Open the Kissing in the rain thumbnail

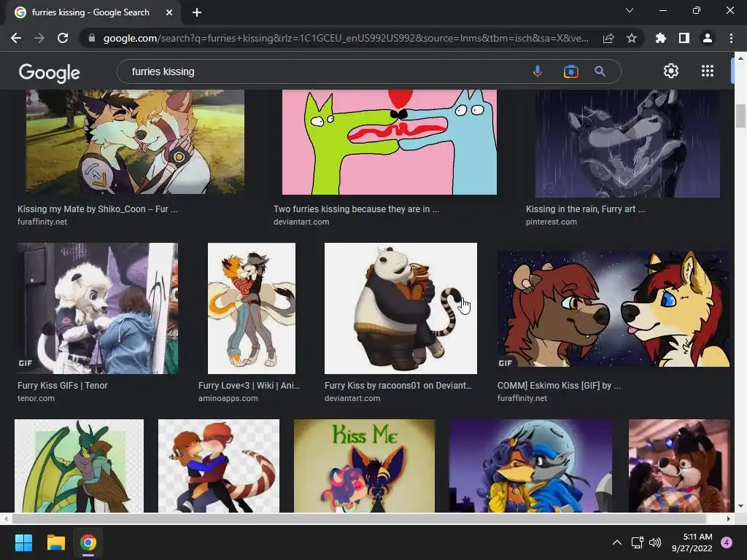point(627,144)
